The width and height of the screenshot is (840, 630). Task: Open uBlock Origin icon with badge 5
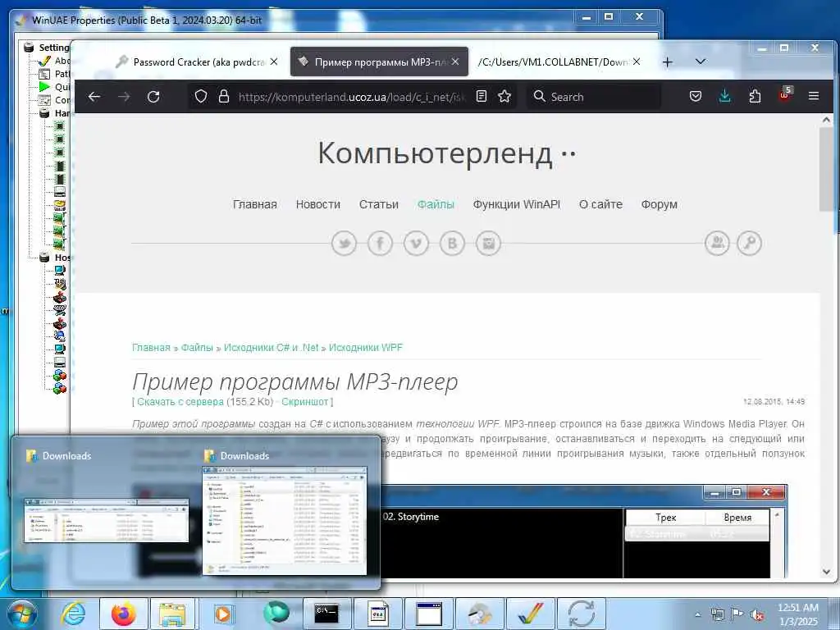pyautogui.click(x=785, y=95)
